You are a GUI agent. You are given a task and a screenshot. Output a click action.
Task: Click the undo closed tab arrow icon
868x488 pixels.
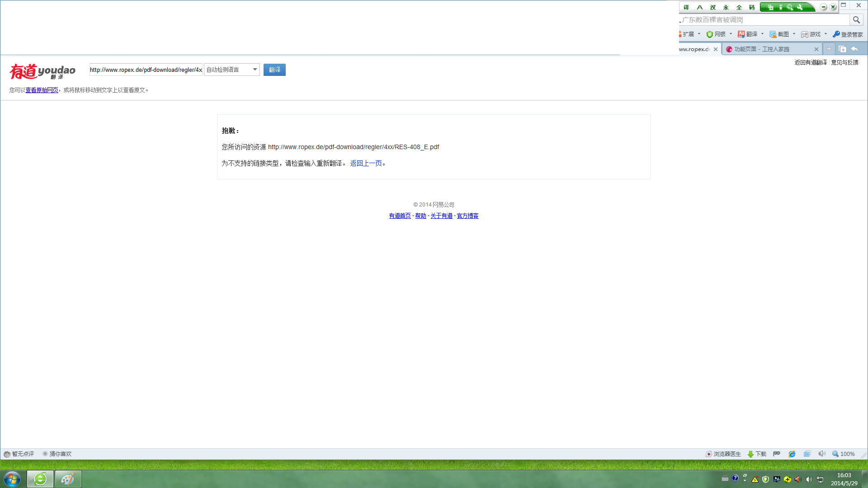pyautogui.click(x=854, y=49)
